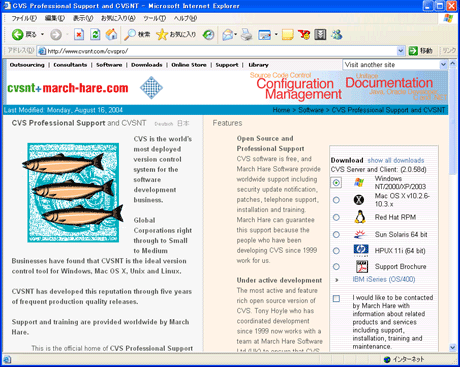Open the お気に入り(A) menu
The height and width of the screenshot is (367, 460).
[118, 18]
